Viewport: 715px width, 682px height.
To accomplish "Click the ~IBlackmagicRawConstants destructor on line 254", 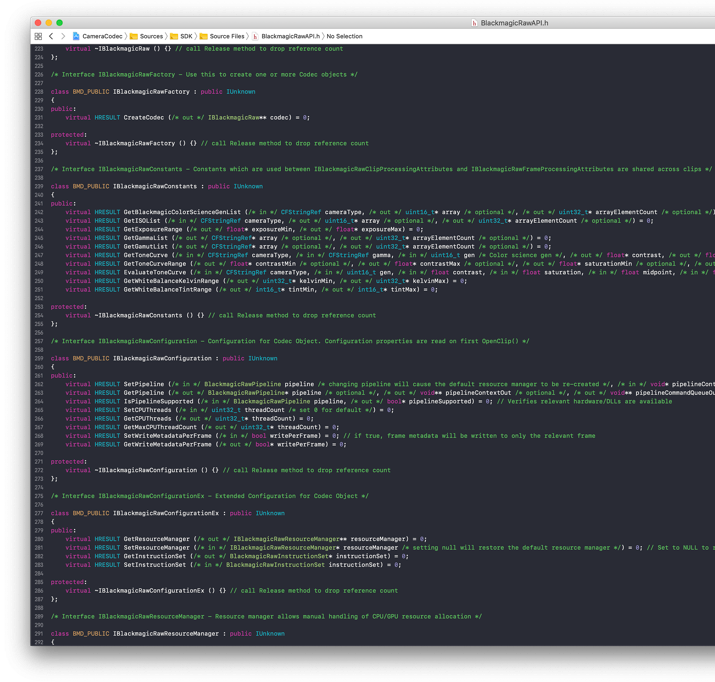I will (x=138, y=315).
